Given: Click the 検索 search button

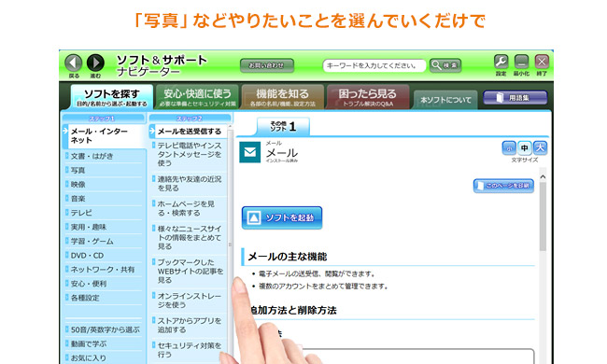Looking at the screenshot, I should (x=445, y=65).
